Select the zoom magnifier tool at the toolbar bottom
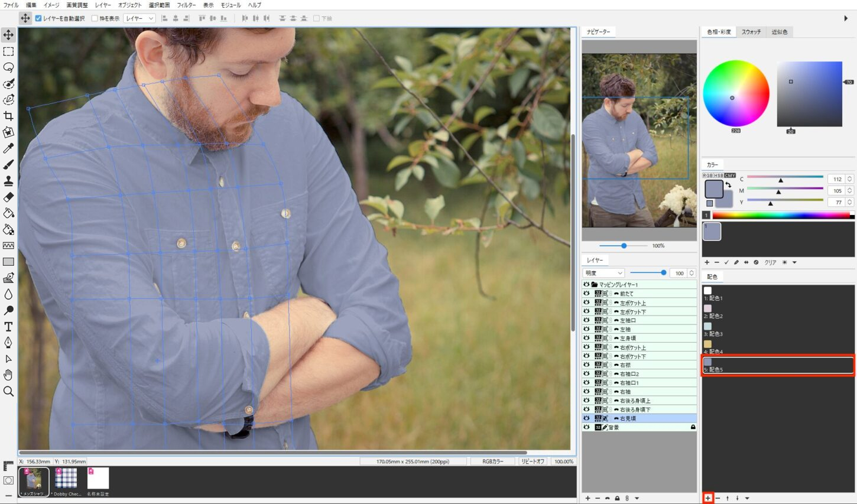Image resolution: width=857 pixels, height=504 pixels. [x=8, y=391]
